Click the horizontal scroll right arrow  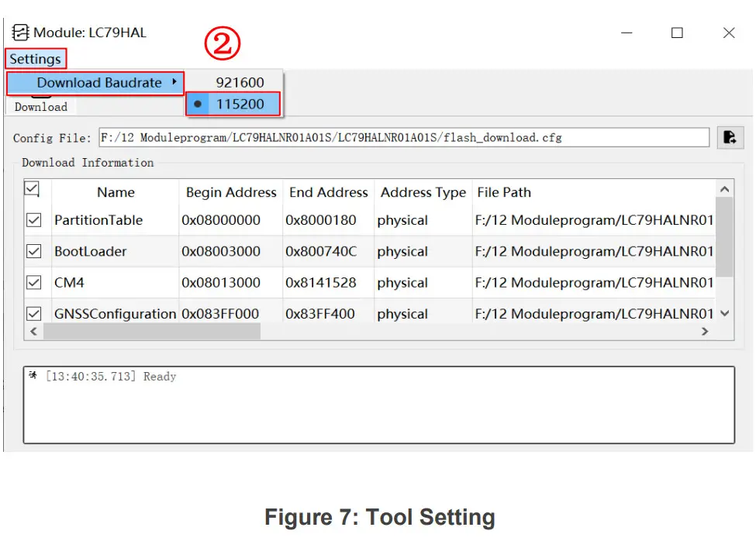tap(705, 331)
